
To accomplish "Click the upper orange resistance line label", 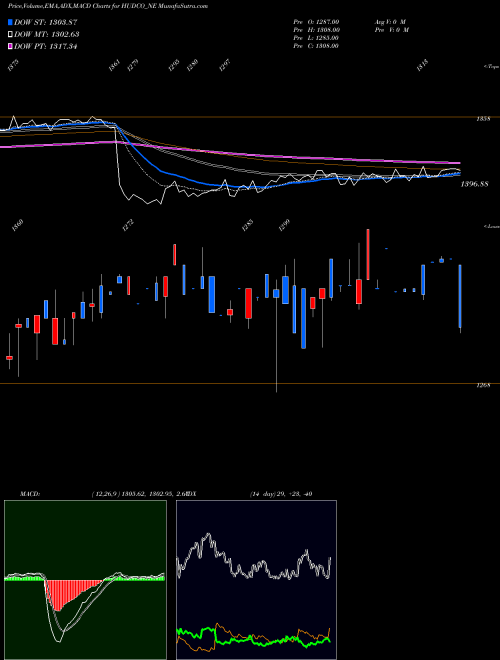I will pos(483,119).
